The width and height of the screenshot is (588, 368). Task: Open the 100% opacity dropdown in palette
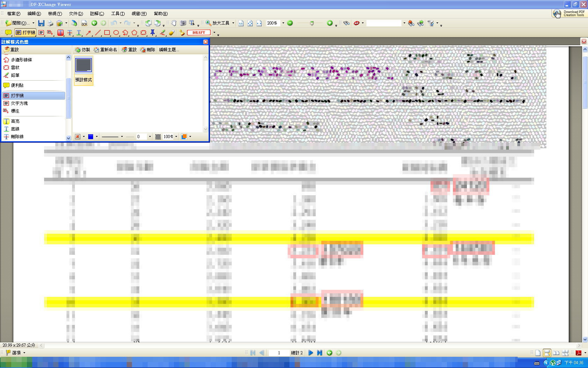(x=176, y=137)
